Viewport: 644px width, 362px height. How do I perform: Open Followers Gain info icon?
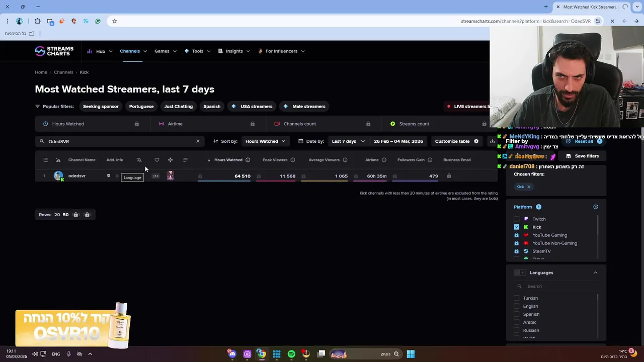pos(430,160)
